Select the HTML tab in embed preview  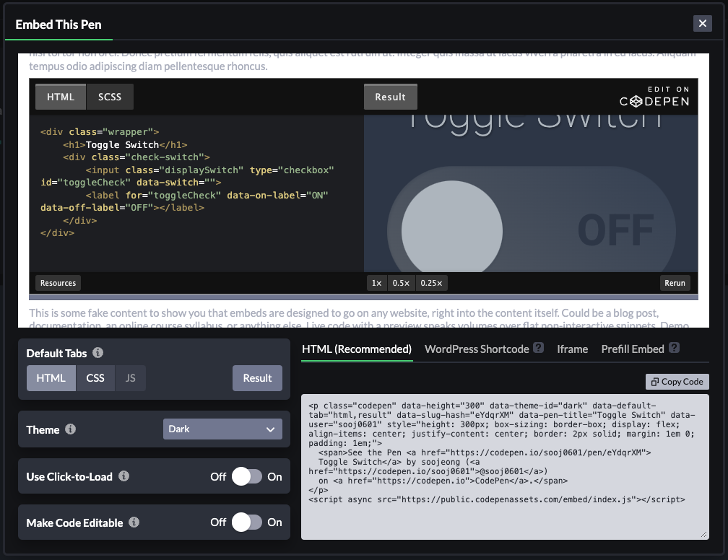click(x=61, y=97)
